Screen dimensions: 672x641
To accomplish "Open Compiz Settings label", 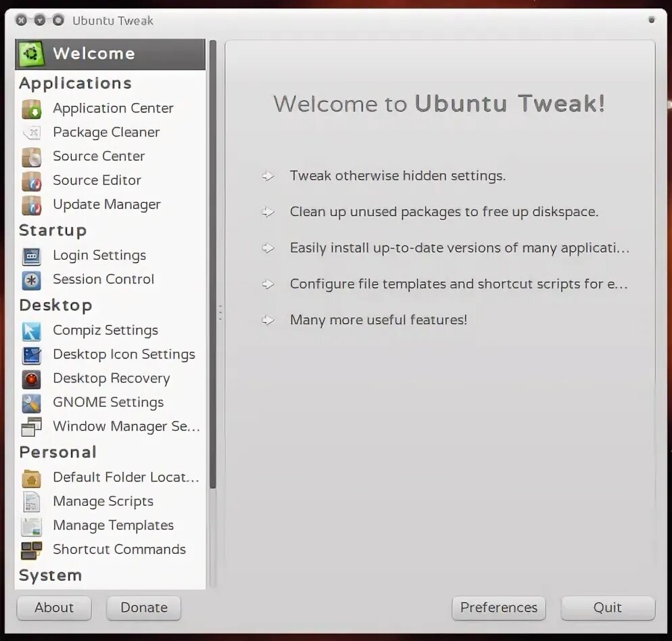I will pyautogui.click(x=105, y=330).
